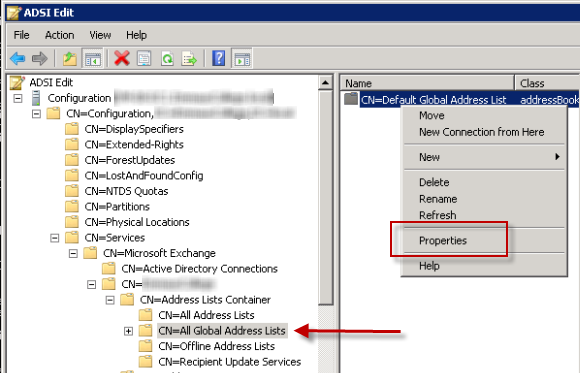Viewport: 580px width, 373px height.
Task: Expand the CN=All Global Address Lists node
Action: [128, 331]
